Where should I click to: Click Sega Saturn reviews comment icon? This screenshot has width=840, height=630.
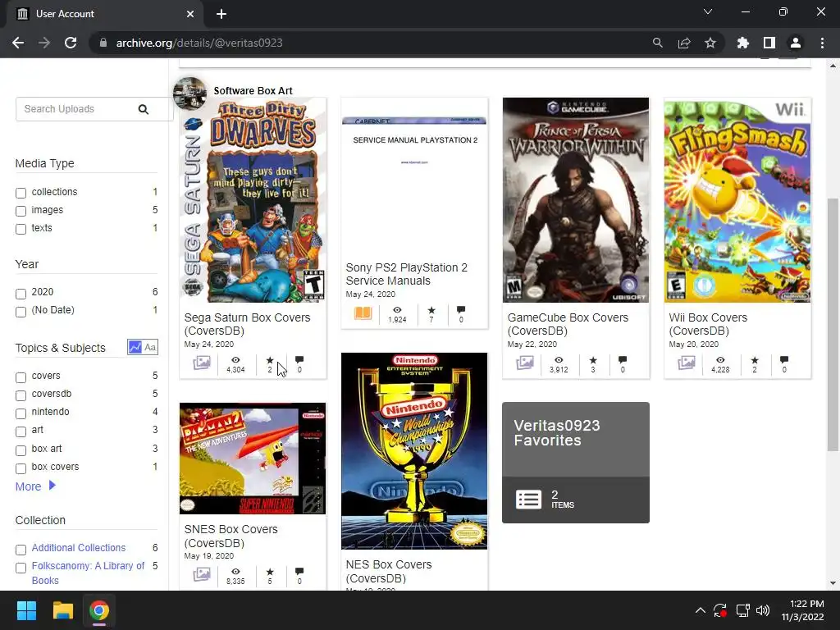click(x=299, y=359)
